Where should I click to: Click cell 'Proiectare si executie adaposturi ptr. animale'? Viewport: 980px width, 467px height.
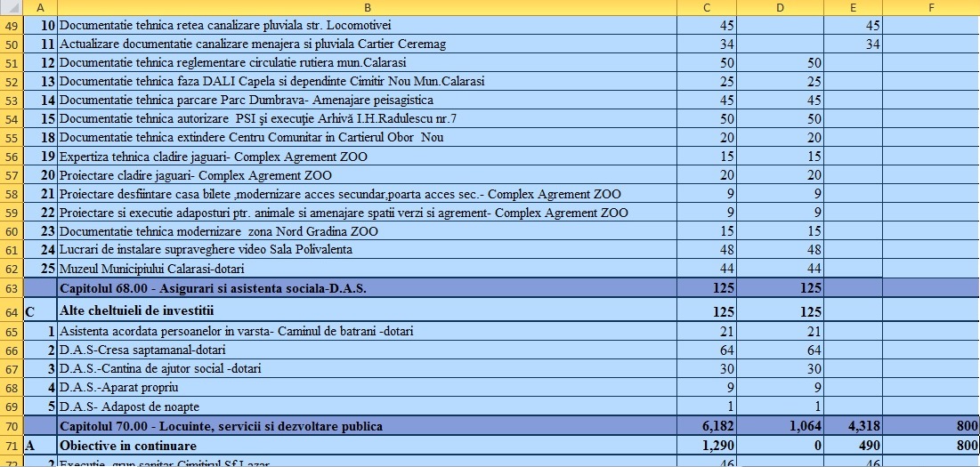367,213
